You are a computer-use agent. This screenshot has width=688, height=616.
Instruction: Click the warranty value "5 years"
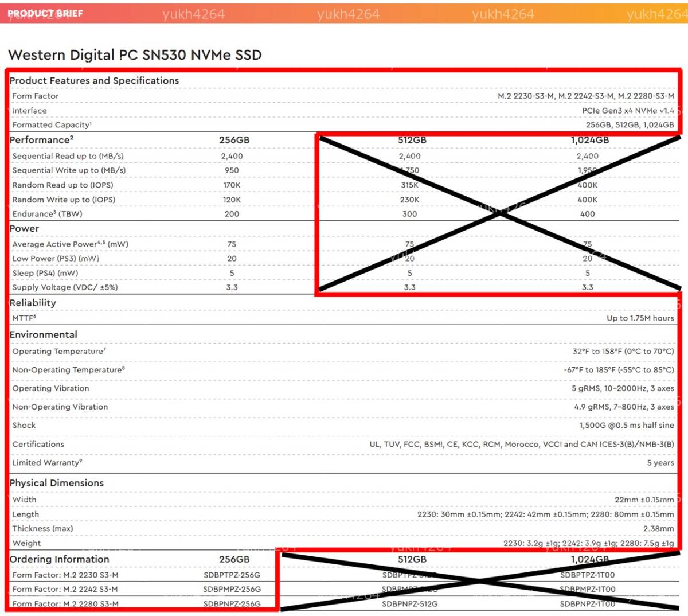click(x=660, y=463)
